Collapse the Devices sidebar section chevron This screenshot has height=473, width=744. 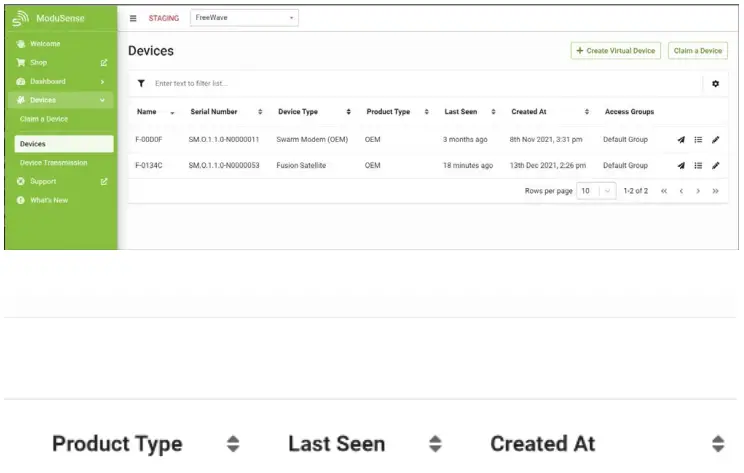pos(102,100)
